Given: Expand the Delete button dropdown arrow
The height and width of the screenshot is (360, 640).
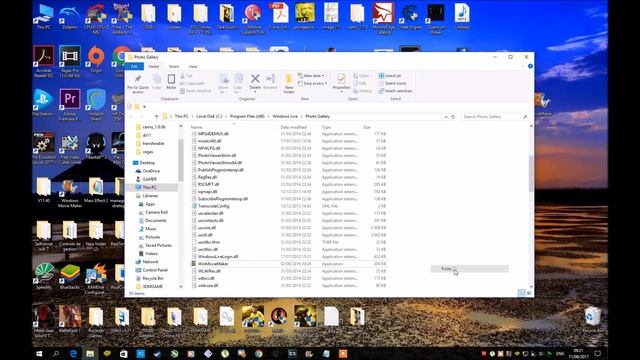Looking at the screenshot, I should pyautogui.click(x=255, y=91).
